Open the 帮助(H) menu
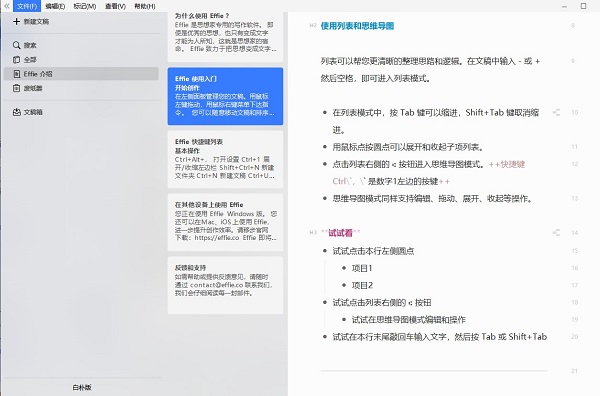Image resolution: width=600 pixels, height=396 pixels. point(145,6)
